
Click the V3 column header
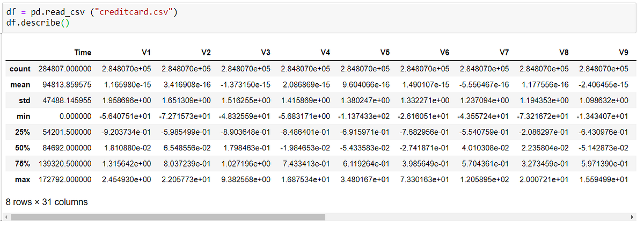pos(265,53)
